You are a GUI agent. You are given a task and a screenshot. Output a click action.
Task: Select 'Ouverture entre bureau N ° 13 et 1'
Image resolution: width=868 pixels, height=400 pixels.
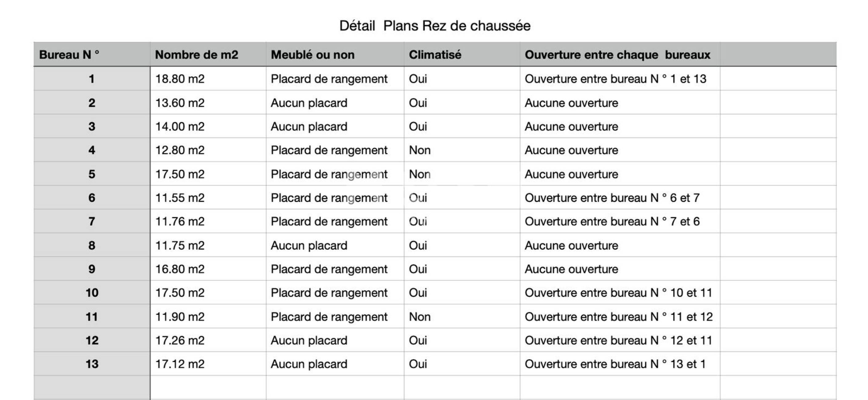pos(615,364)
